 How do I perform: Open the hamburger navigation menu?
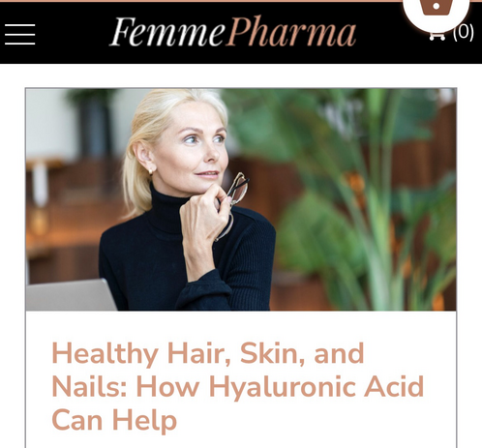pyautogui.click(x=19, y=34)
